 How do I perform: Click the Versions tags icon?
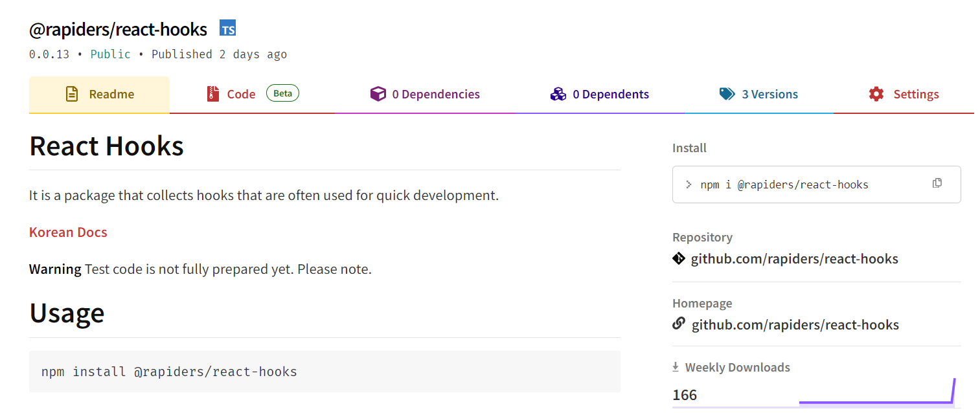click(x=727, y=94)
